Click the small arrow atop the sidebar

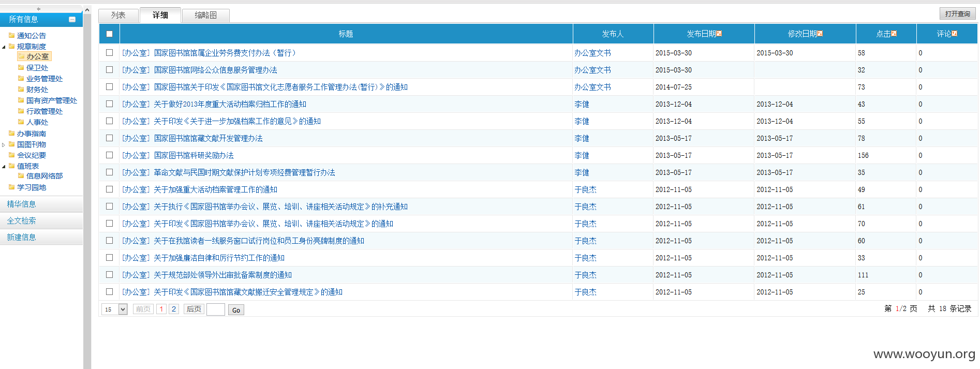coord(39,9)
